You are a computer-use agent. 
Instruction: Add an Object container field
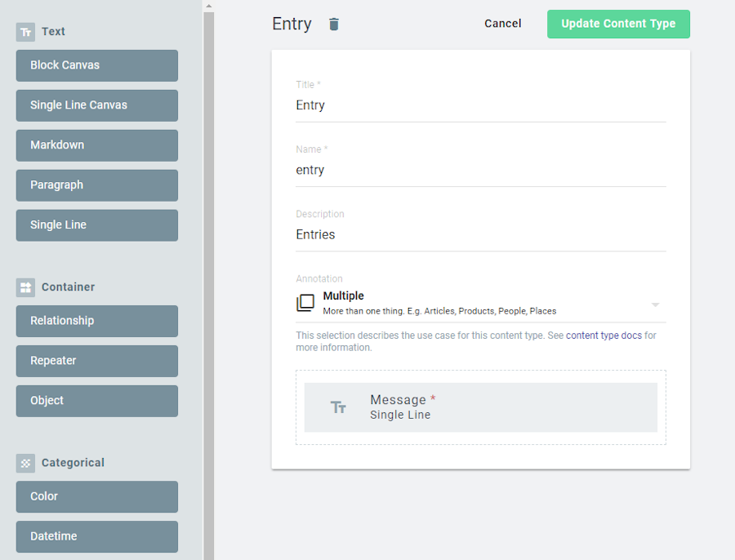tap(97, 401)
